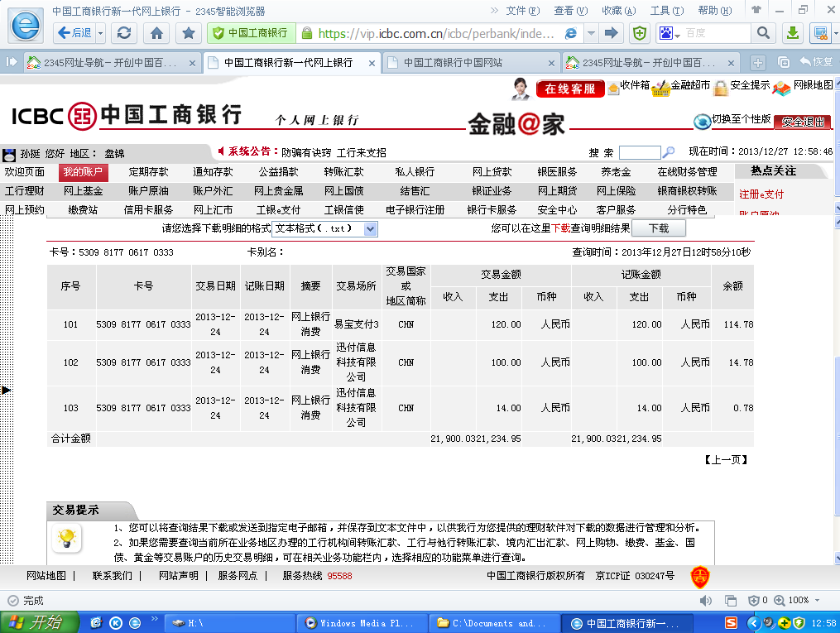Click into the 搜索 search input field

coord(639,152)
